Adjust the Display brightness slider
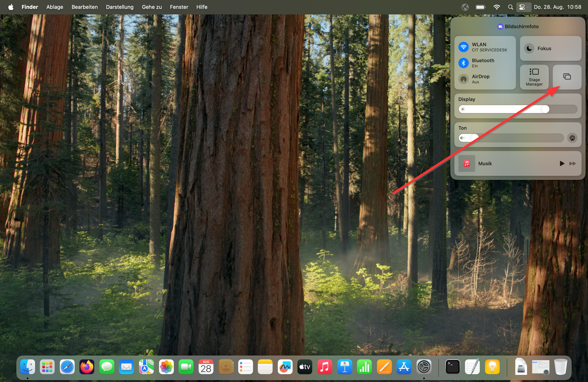588x382 pixels. point(544,109)
